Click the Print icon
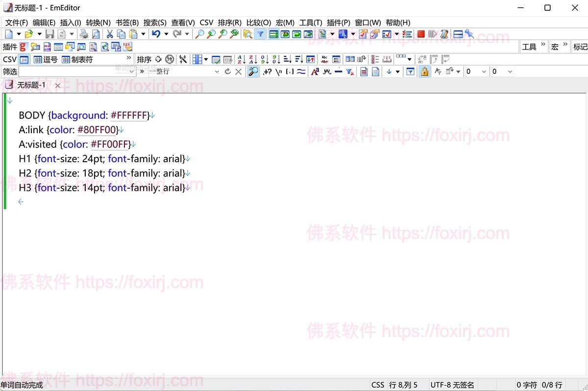Screen dimensions: 588x391 84,34
